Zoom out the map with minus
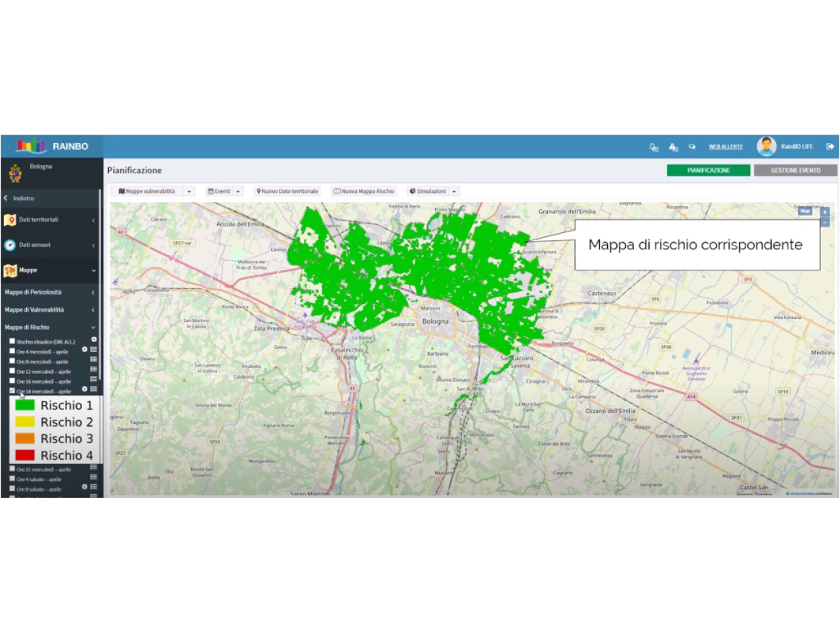The height and width of the screenshot is (630, 840). click(x=825, y=222)
